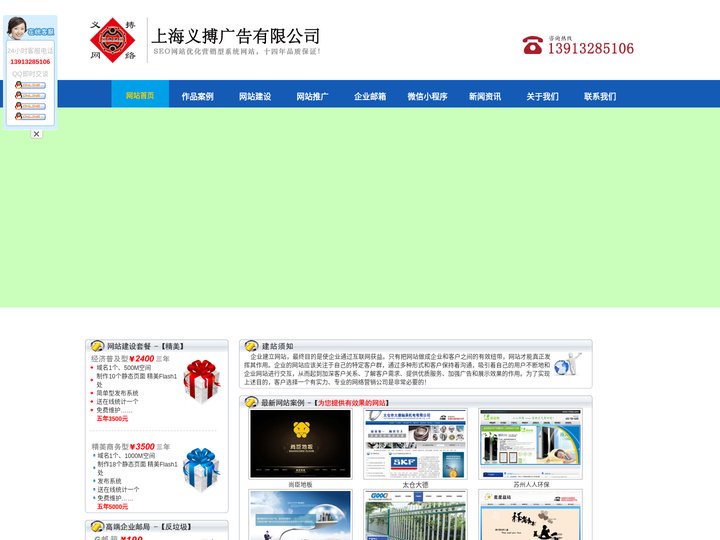
Task: Click the fourth QQ online chat button
Action: tap(30, 116)
